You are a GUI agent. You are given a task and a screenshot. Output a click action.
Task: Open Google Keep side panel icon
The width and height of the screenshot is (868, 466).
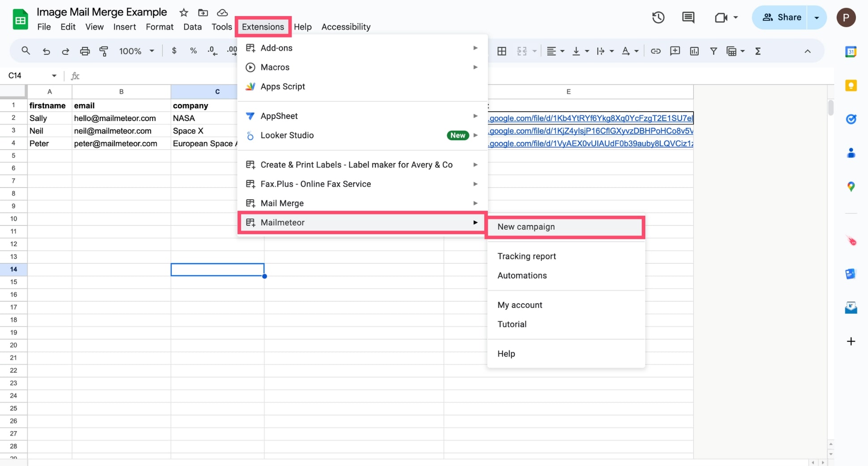pyautogui.click(x=851, y=85)
